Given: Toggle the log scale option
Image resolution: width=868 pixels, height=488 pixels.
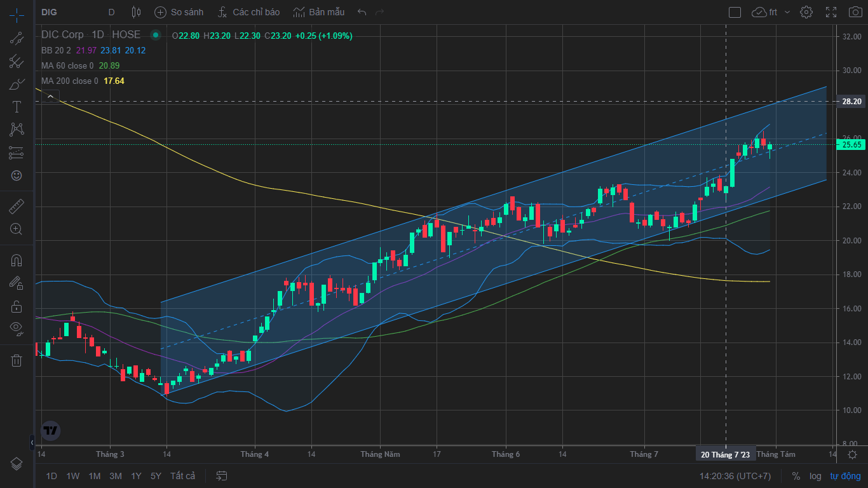Looking at the screenshot, I should click(x=815, y=476).
